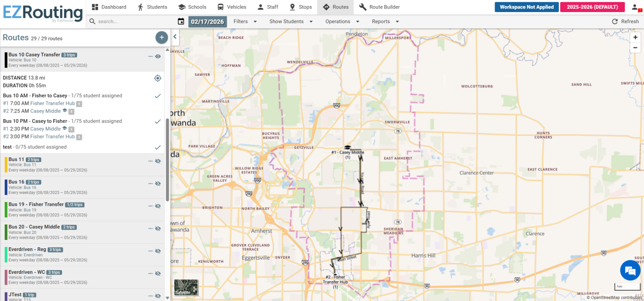Open the user account icon
This screenshot has width=644, height=301.
635,7
